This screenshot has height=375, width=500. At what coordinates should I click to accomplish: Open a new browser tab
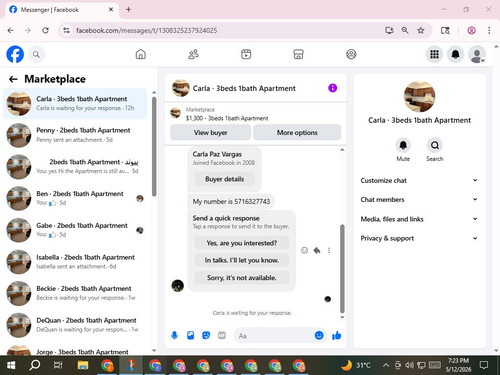pyautogui.click(x=128, y=10)
